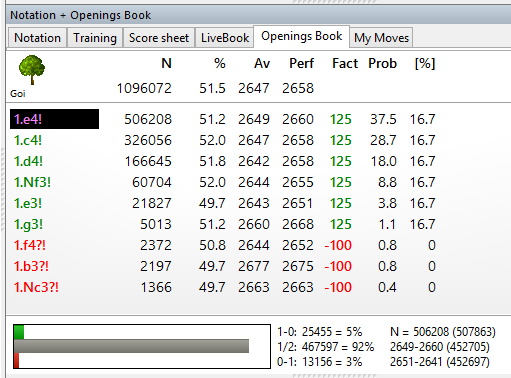
Task: Click the overall percentage 51.5
Action: (212, 88)
